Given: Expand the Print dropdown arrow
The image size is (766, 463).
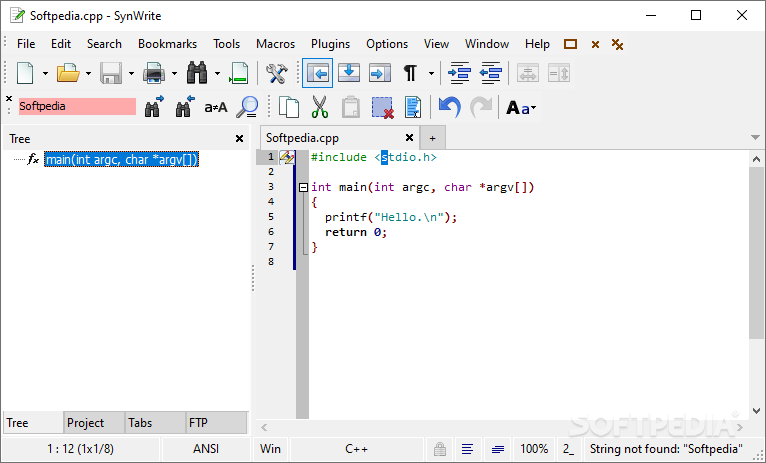Looking at the screenshot, I should click(174, 74).
